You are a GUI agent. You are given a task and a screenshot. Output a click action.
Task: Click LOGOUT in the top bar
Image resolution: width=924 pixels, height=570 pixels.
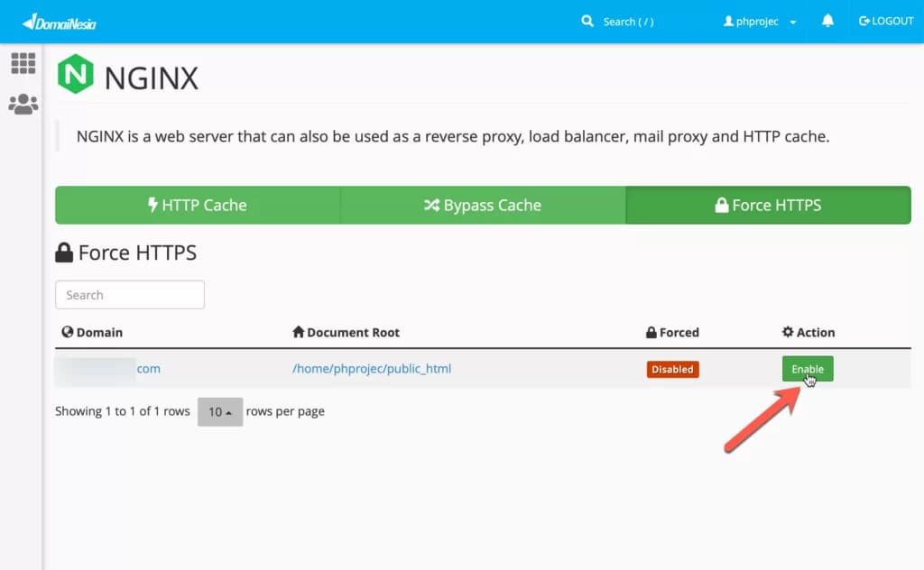(x=892, y=21)
